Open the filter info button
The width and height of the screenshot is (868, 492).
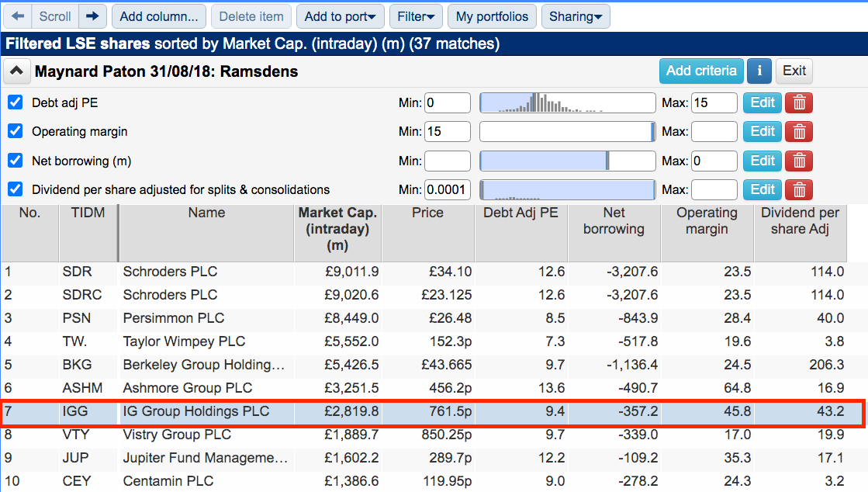click(x=759, y=71)
